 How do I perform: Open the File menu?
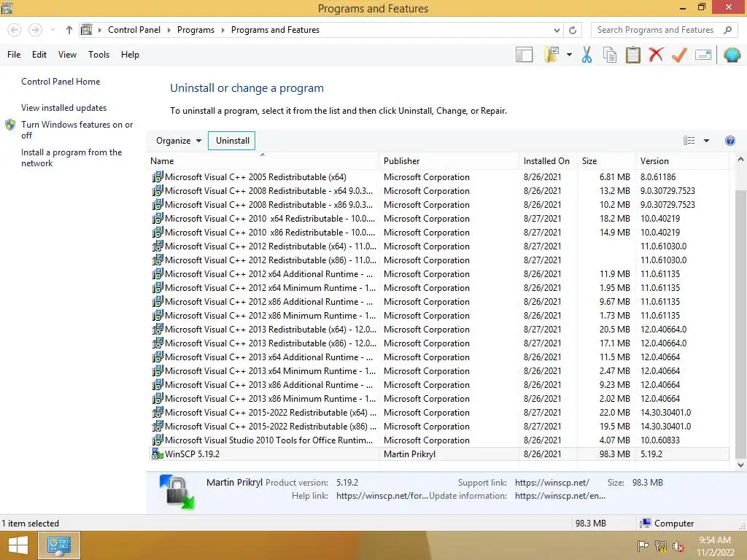(14, 55)
